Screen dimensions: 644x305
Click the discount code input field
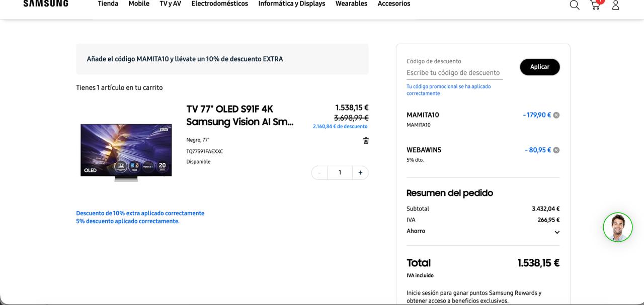pyautogui.click(x=454, y=73)
